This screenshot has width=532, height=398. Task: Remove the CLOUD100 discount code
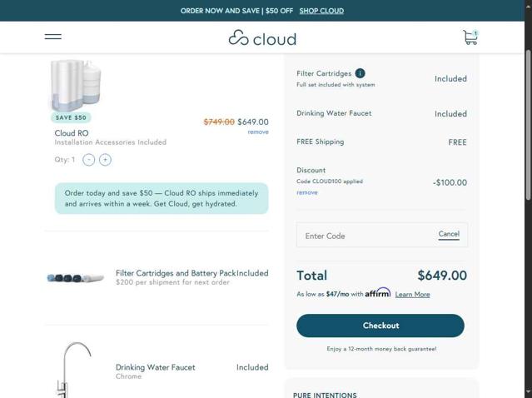(307, 192)
